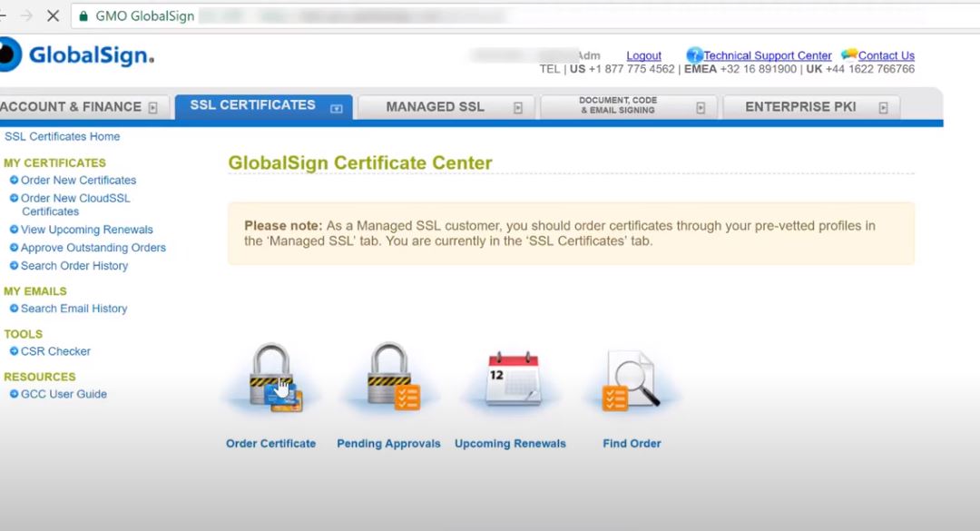This screenshot has width=980, height=531.
Task: Click the Contact Us link
Action: pyautogui.click(x=887, y=55)
